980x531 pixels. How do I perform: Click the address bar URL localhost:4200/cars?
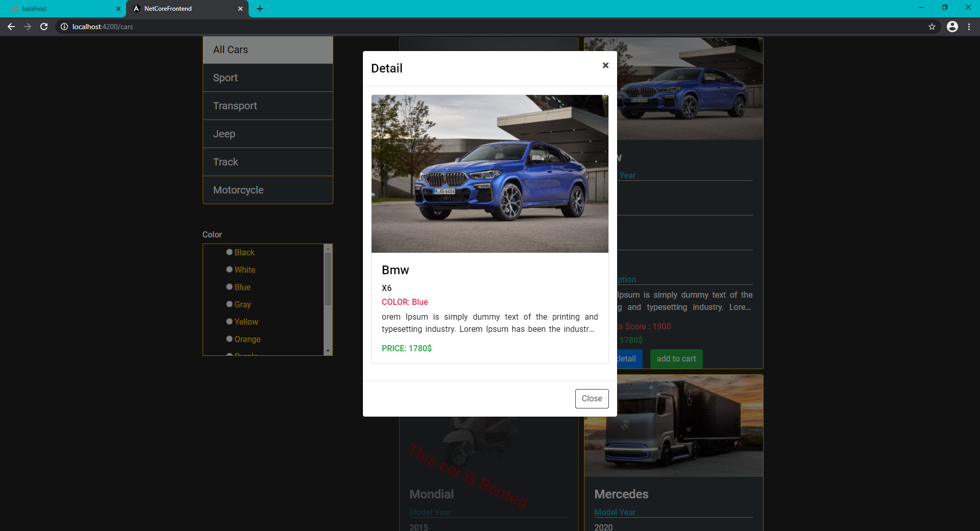click(103, 27)
